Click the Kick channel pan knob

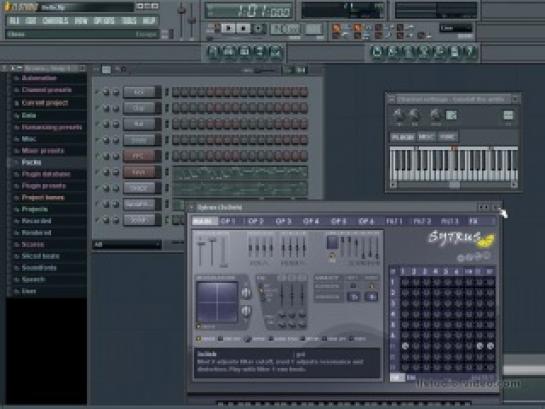(x=106, y=92)
